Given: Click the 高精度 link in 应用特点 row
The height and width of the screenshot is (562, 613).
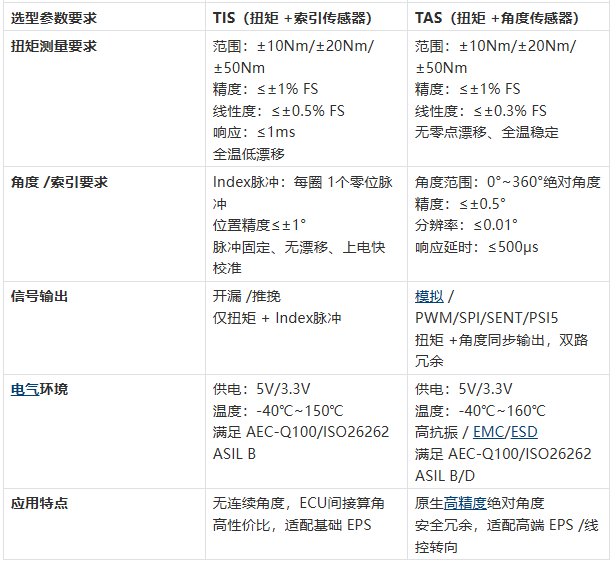Looking at the screenshot, I should point(465,503).
